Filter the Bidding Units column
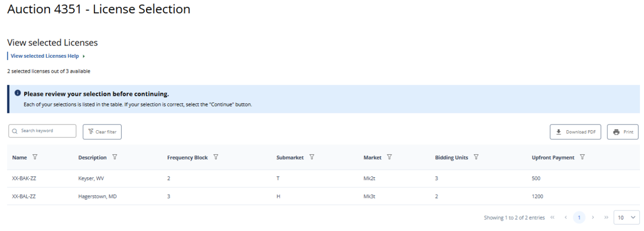 (476, 157)
